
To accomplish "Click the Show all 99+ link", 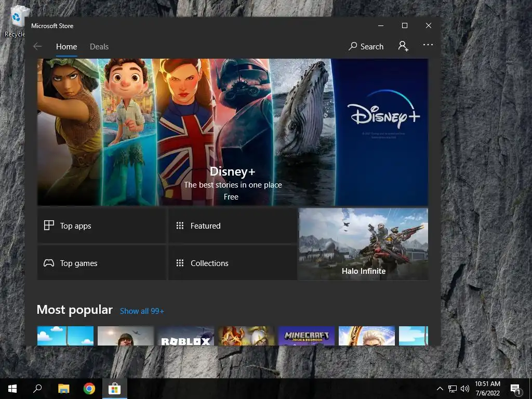I will (142, 311).
